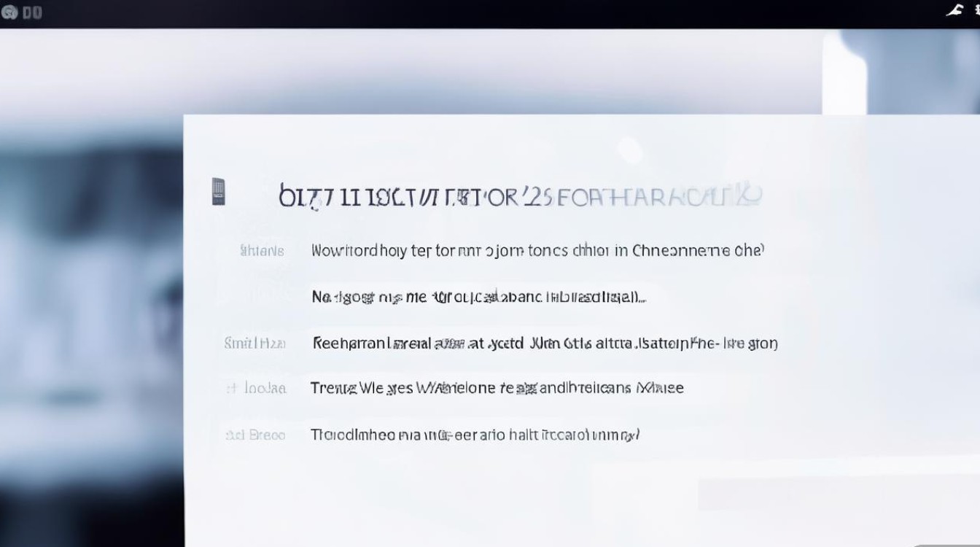Screen dimensions: 980x547
Task: Click the "DD" icon beside the round logo
Action: [32, 12]
